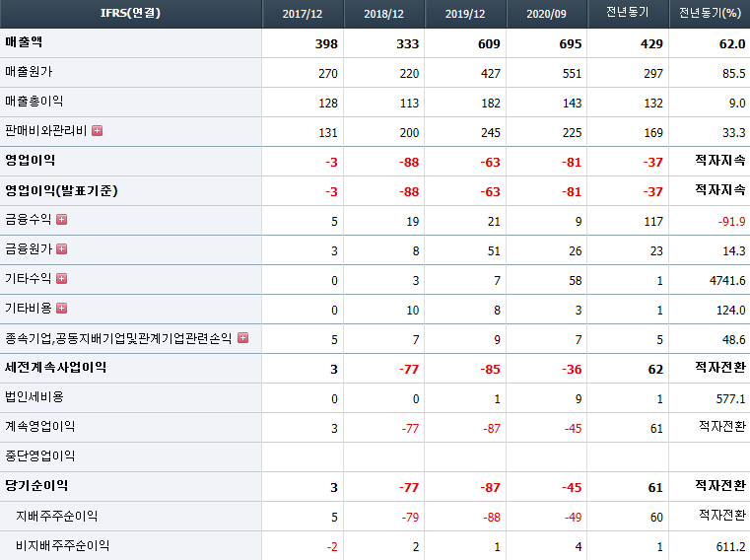This screenshot has width=750, height=560.
Task: Click 비지배주주순이익 2017/12 value -2
Action: (x=332, y=547)
